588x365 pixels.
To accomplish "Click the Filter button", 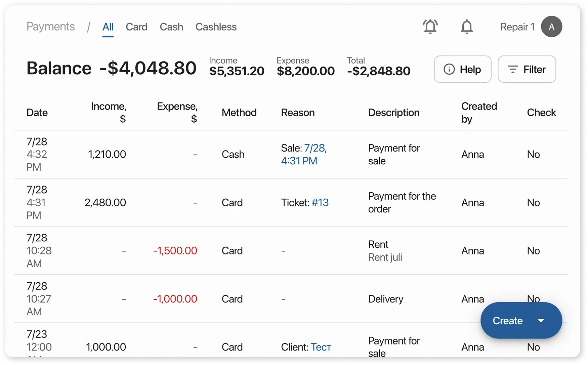I will pyautogui.click(x=527, y=69).
